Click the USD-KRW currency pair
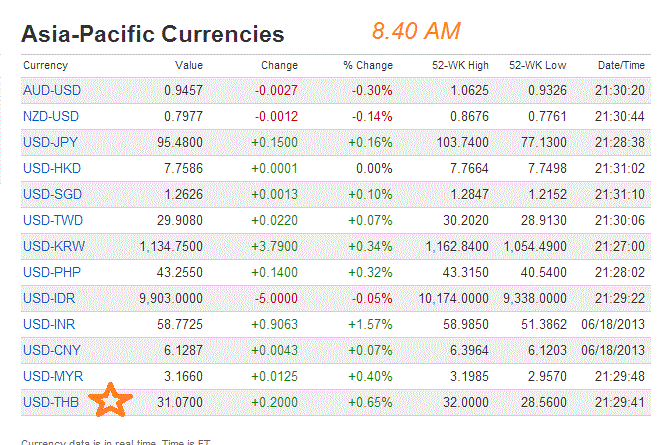 (51, 246)
